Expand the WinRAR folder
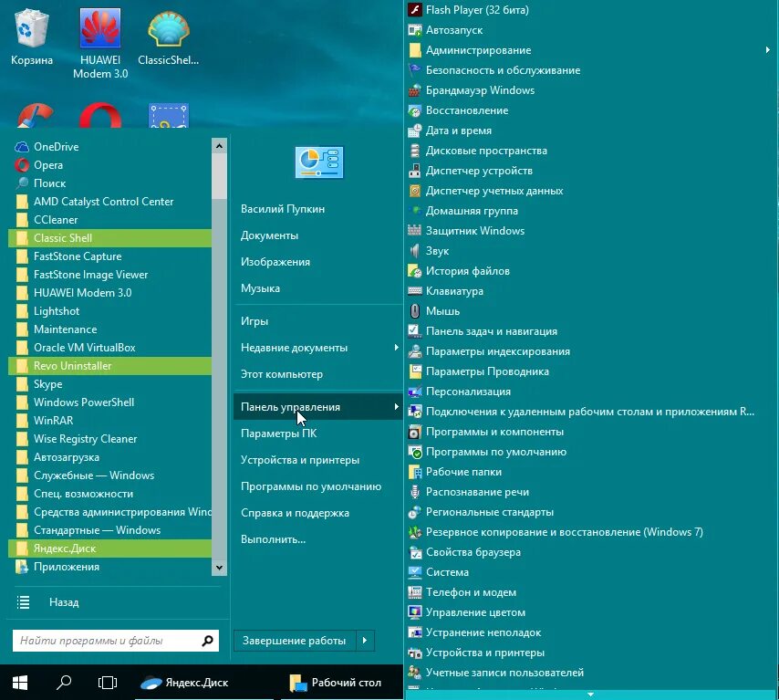779x700 pixels. point(110,421)
